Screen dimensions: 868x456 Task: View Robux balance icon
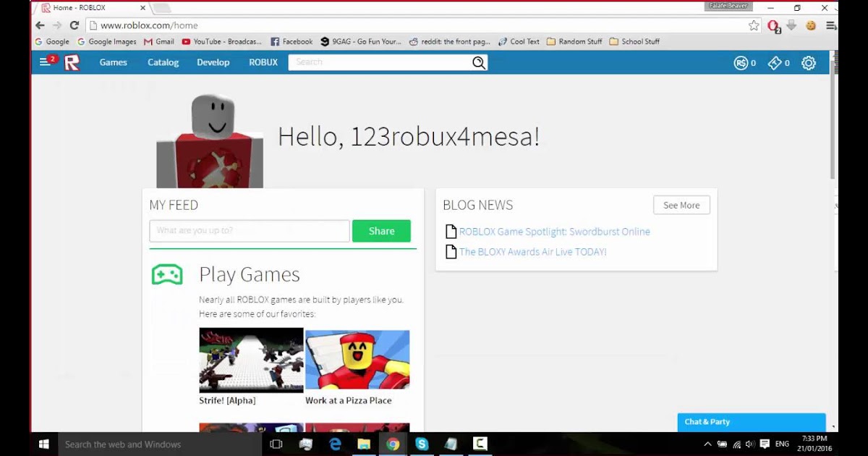741,63
